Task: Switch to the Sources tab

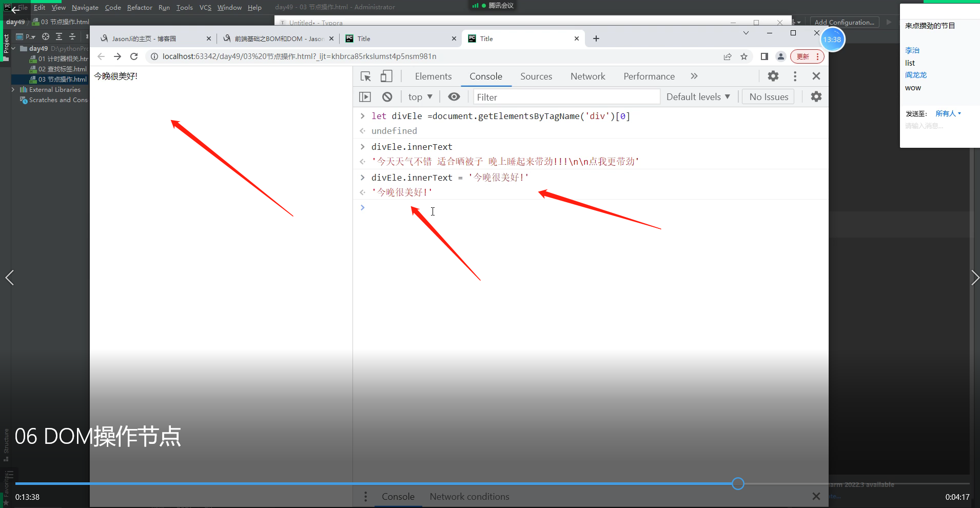Action: coord(536,76)
